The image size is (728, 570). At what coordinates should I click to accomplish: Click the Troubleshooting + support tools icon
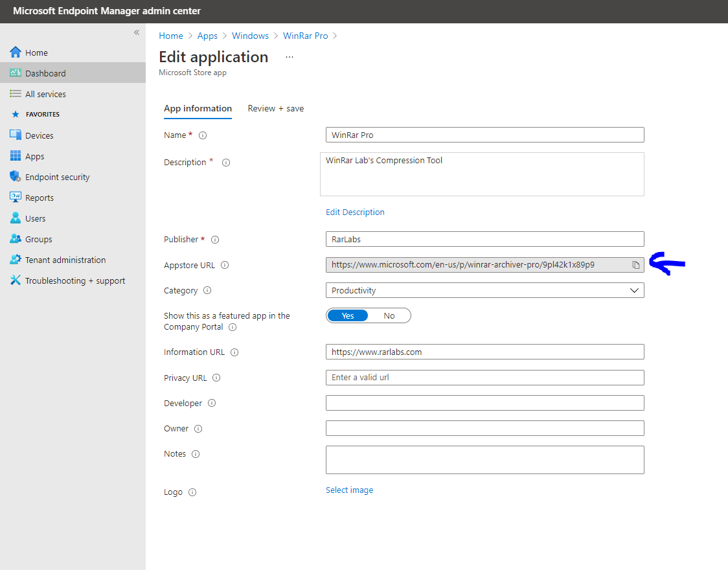pyautogui.click(x=16, y=280)
